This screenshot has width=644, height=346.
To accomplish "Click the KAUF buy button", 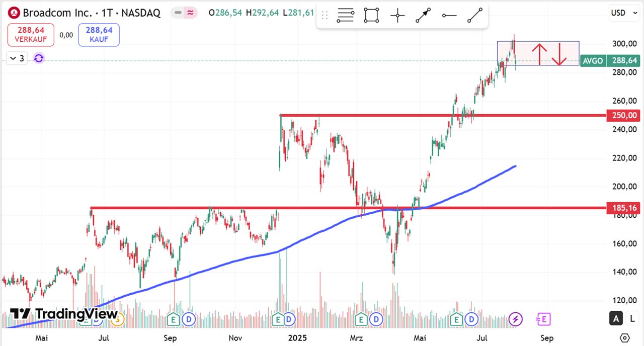I will tap(99, 35).
